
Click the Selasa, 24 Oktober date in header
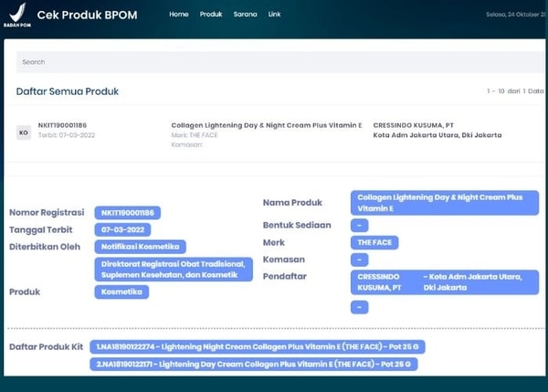point(516,15)
